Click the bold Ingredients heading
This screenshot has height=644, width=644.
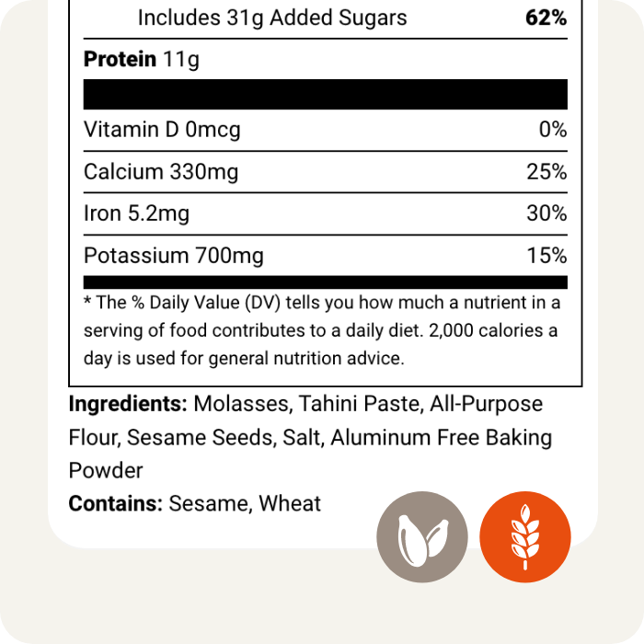click(128, 404)
